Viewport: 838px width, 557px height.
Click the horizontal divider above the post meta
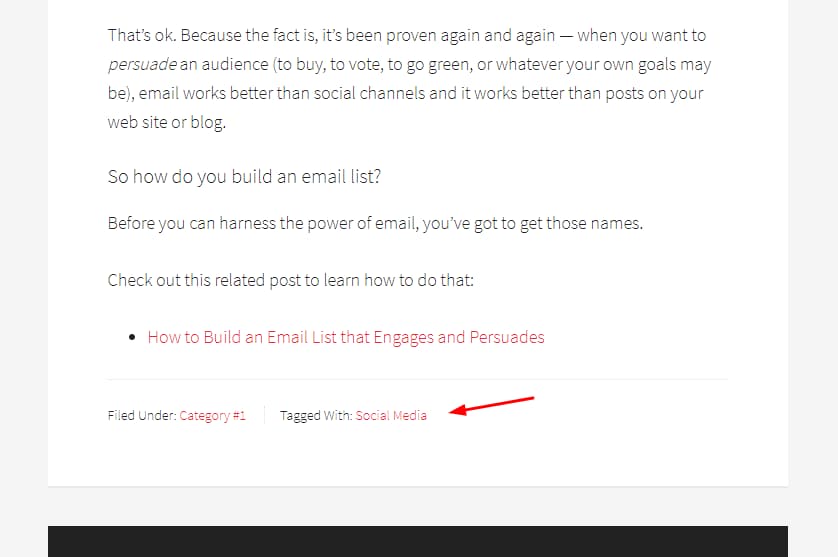coord(418,379)
